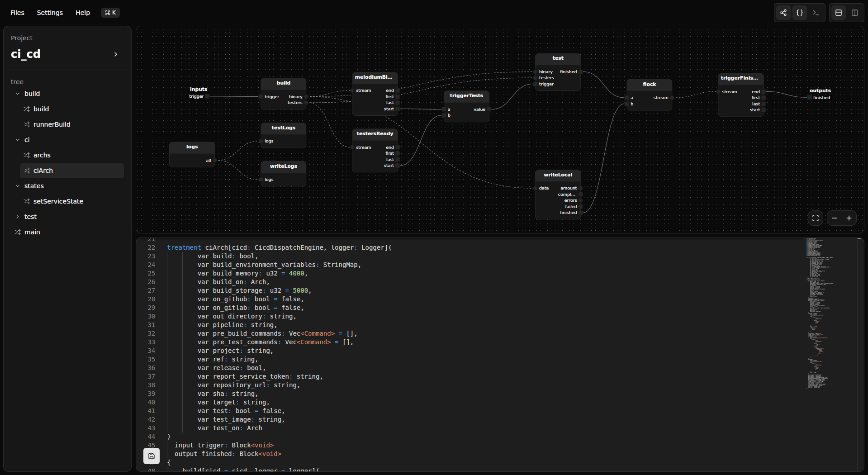Click the code minimap preview
This screenshot has width=868, height=475.
(x=819, y=312)
